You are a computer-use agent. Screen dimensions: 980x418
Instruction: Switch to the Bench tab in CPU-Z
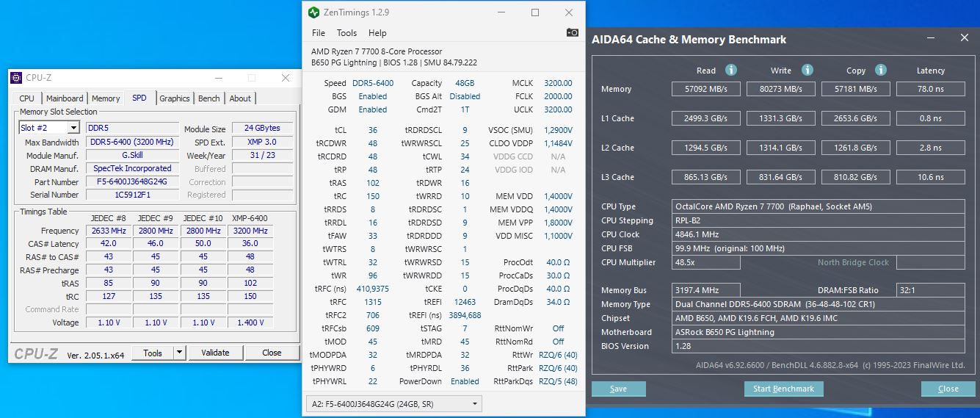click(x=209, y=98)
